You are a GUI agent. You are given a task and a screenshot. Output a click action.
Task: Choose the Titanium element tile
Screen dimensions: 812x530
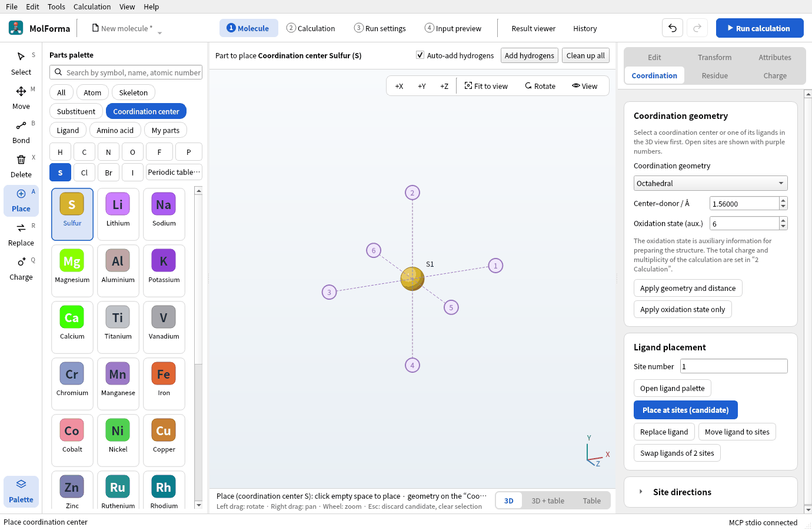[118, 327]
